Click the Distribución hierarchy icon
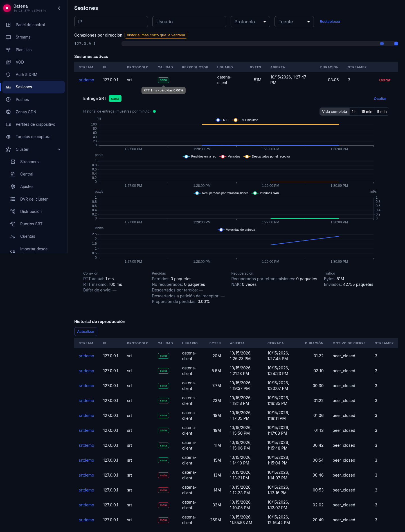The width and height of the screenshot is (405, 532). [x=13, y=212]
